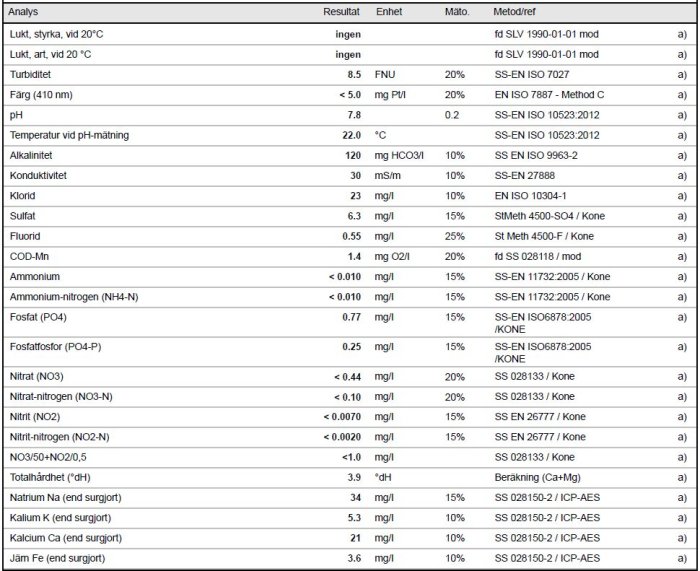Select the Nitrit-nitrogen (NO2-N) label
Viewport: 700px width, 571px height.
pyautogui.click(x=59, y=437)
